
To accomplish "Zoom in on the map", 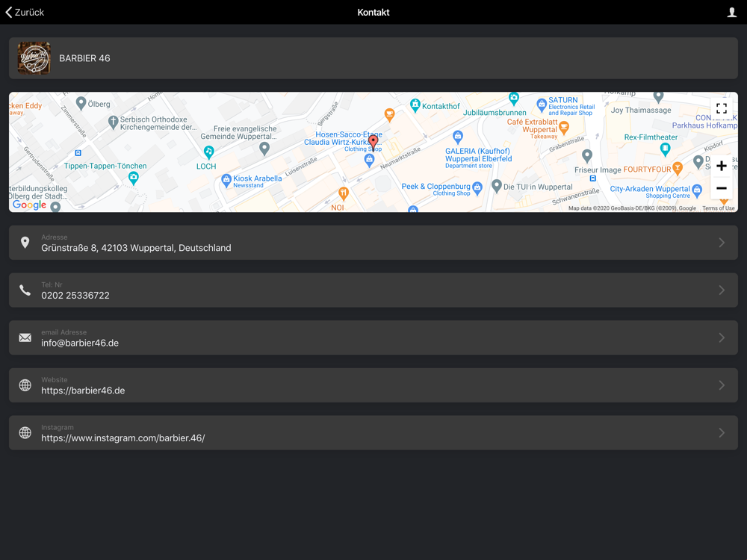I will [722, 166].
